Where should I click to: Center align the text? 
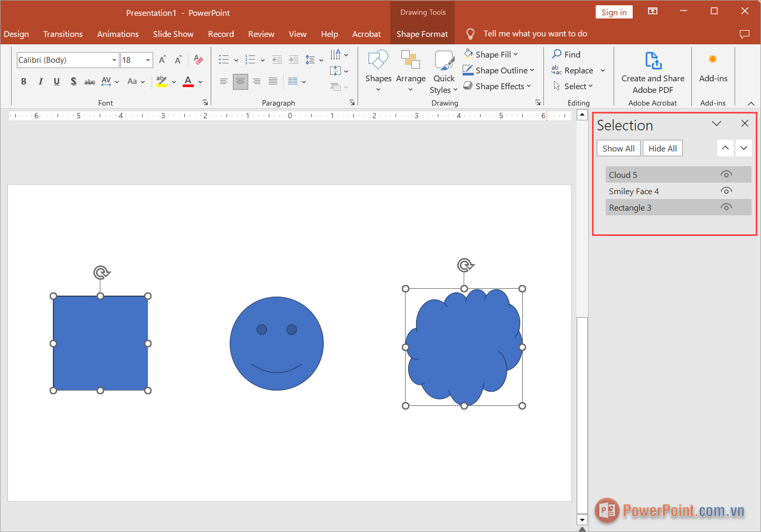pyautogui.click(x=240, y=81)
